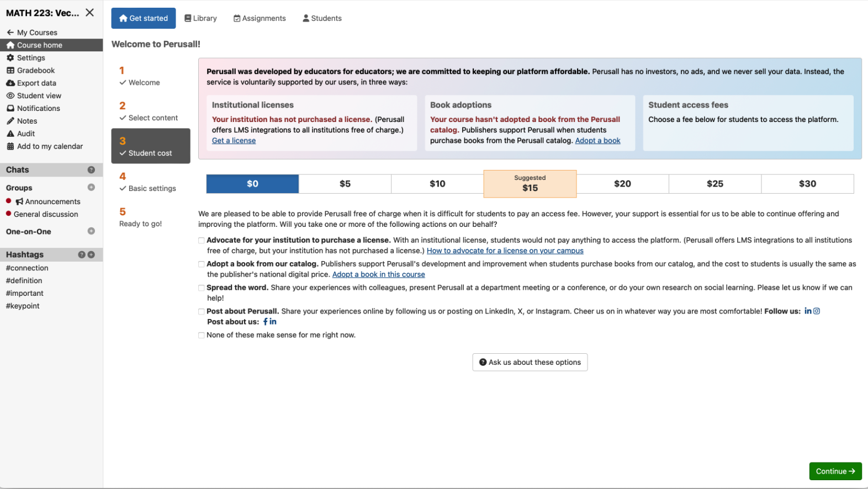Open Adopt a book in this course link
868x489 pixels.
[379, 275]
